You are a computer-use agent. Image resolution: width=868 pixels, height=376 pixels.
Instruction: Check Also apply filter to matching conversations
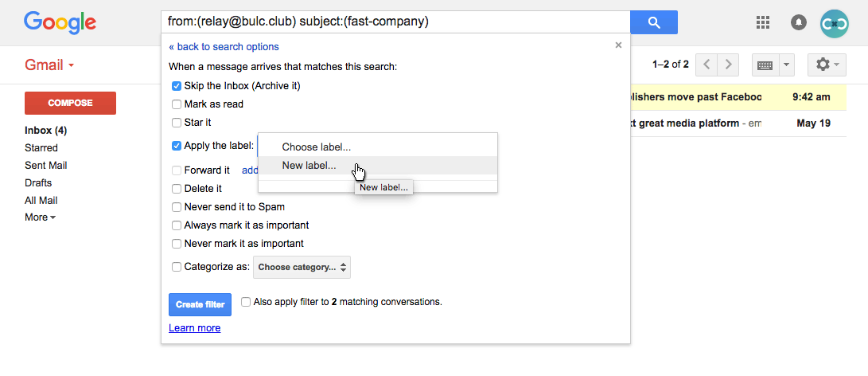[x=247, y=302]
